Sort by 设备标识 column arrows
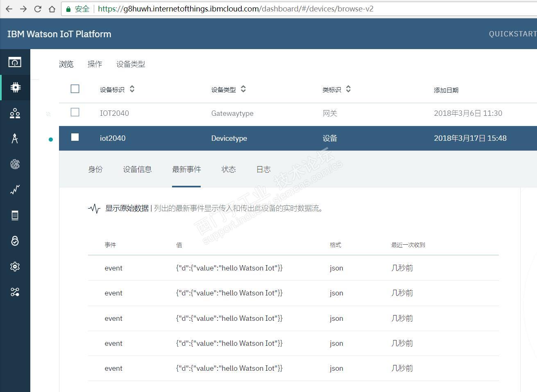 pos(132,89)
